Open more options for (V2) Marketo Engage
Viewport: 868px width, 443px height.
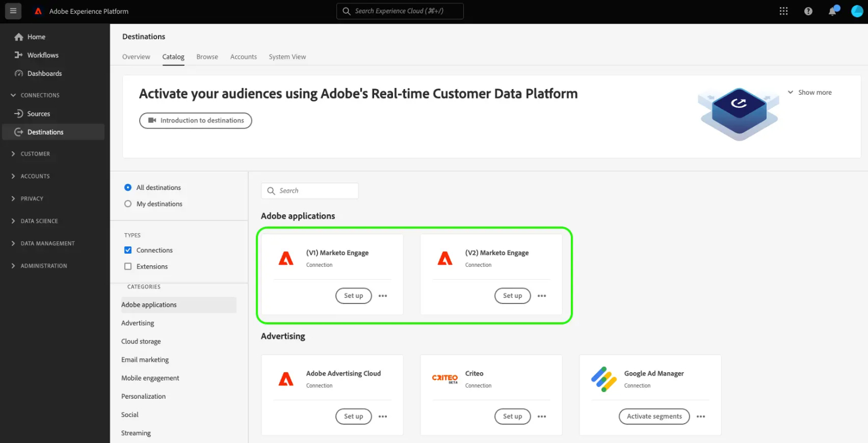542,296
